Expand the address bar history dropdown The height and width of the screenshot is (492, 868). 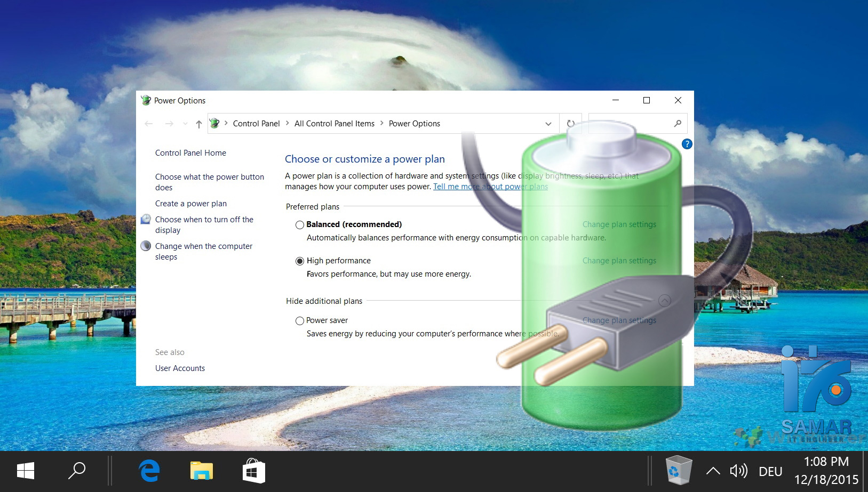pyautogui.click(x=548, y=124)
